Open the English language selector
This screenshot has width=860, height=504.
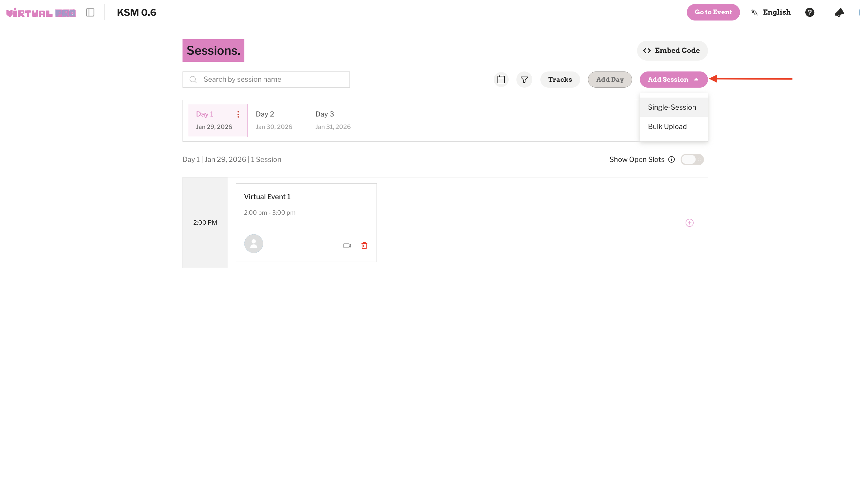[x=770, y=12]
